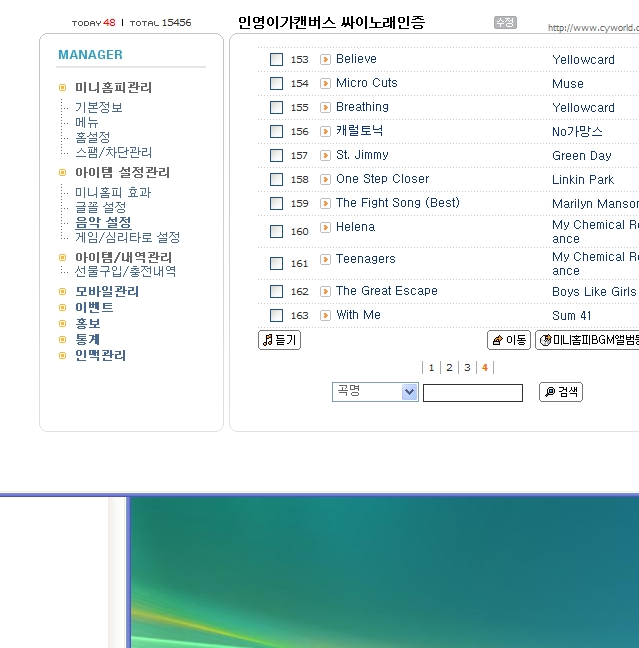Image resolution: width=639 pixels, height=648 pixels.
Task: Tick the Teenagers row checkbox
Action: click(276, 263)
